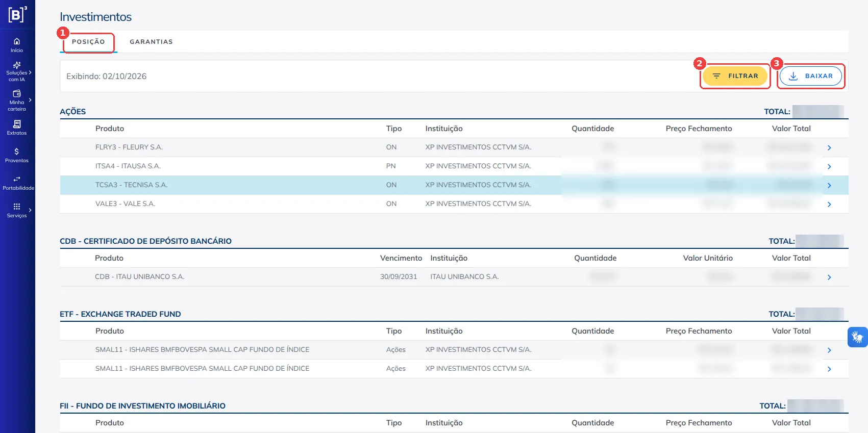Open Serviços grid icon

[x=17, y=207]
